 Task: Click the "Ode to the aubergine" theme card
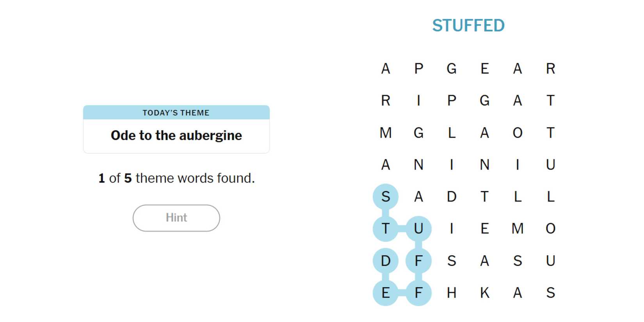click(176, 135)
